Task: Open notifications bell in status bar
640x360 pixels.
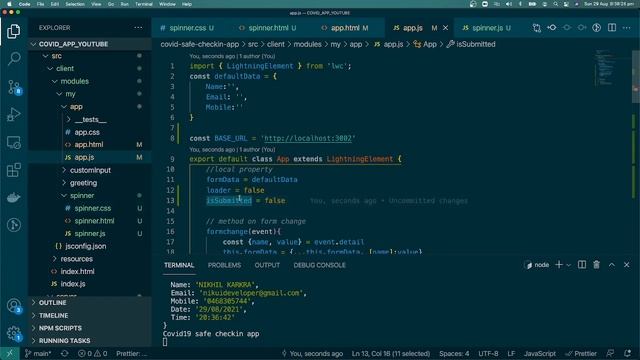Action: point(627,353)
